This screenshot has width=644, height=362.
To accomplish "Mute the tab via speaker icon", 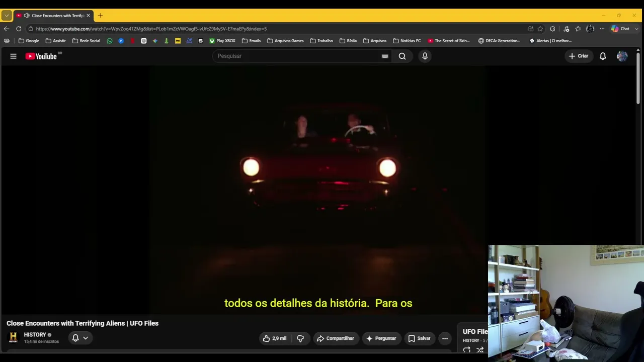I will pos(26,16).
